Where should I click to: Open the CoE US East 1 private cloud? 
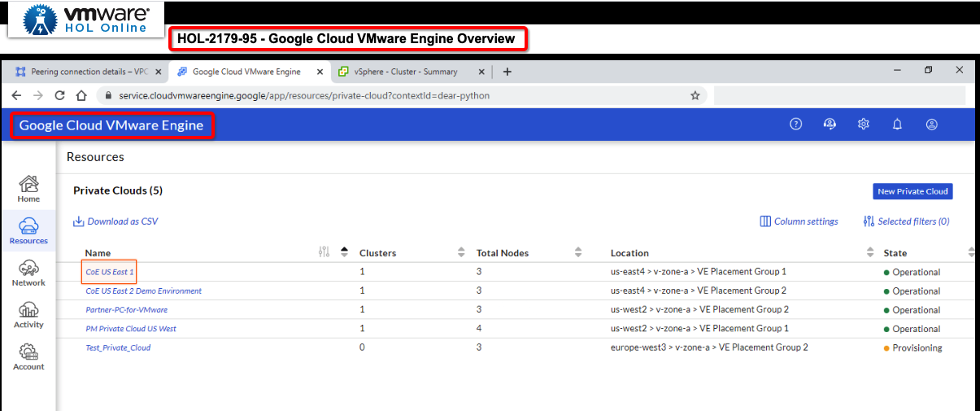pos(110,272)
